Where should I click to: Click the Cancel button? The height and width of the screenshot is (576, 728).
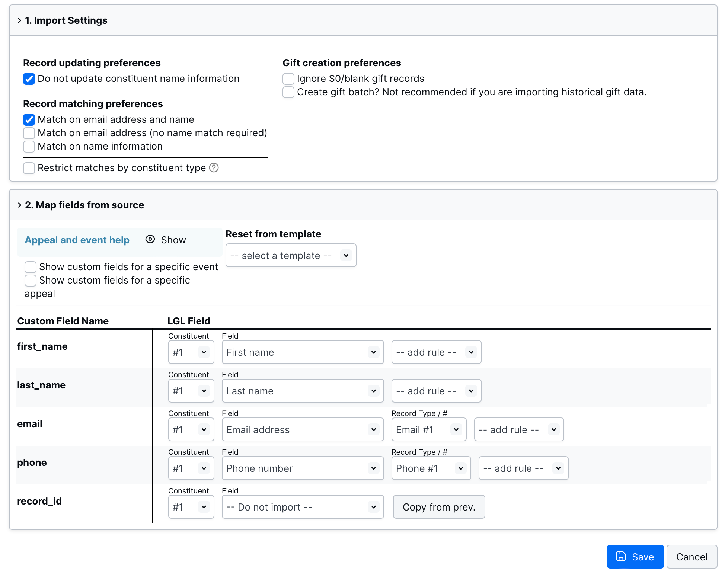click(692, 557)
